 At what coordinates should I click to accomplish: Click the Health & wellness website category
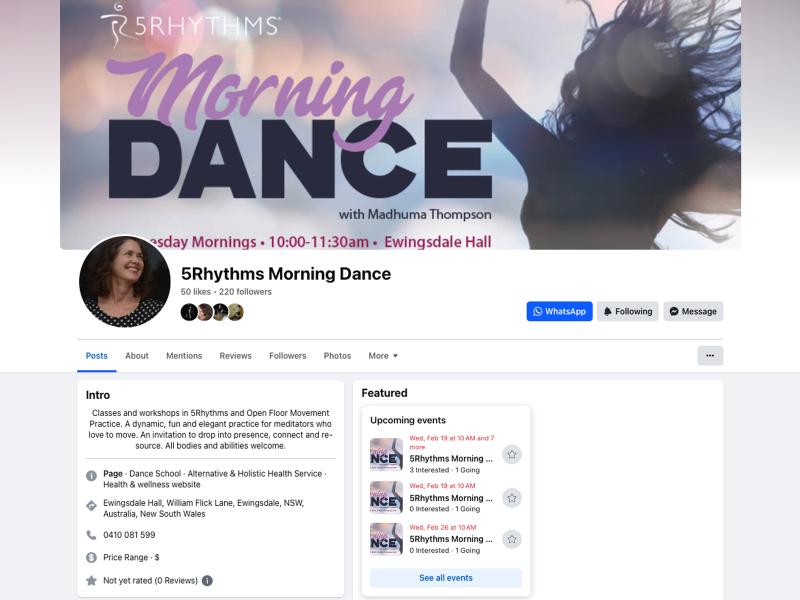pos(152,485)
